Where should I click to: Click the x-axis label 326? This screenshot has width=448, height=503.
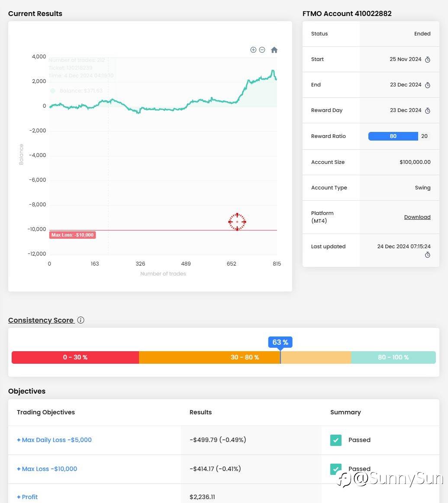coord(140,264)
